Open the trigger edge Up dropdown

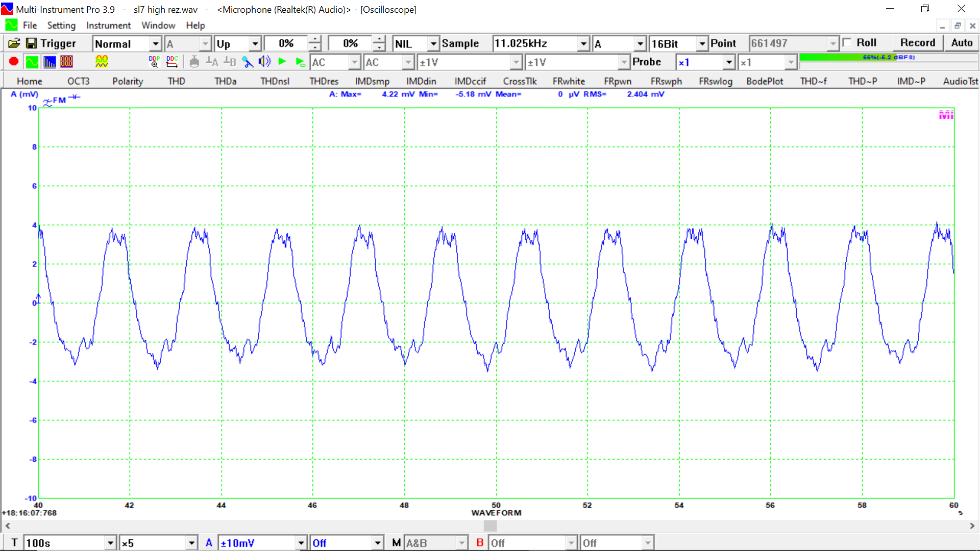(x=255, y=44)
